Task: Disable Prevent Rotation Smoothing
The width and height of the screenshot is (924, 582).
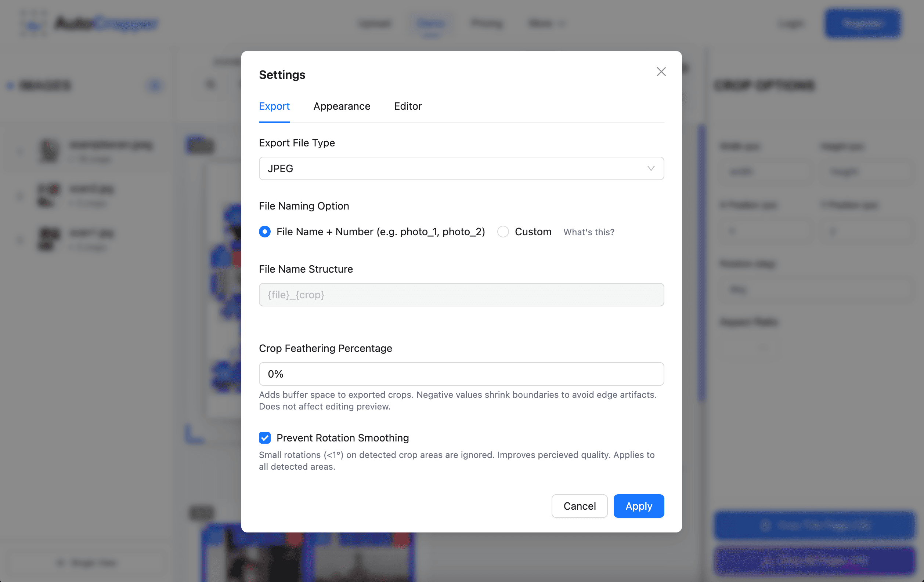Action: 265,437
